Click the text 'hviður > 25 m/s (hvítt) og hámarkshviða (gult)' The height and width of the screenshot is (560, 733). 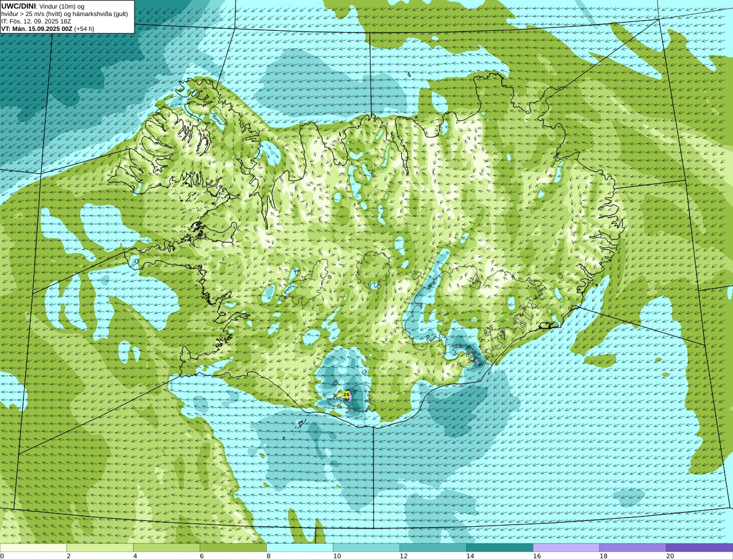65,14
